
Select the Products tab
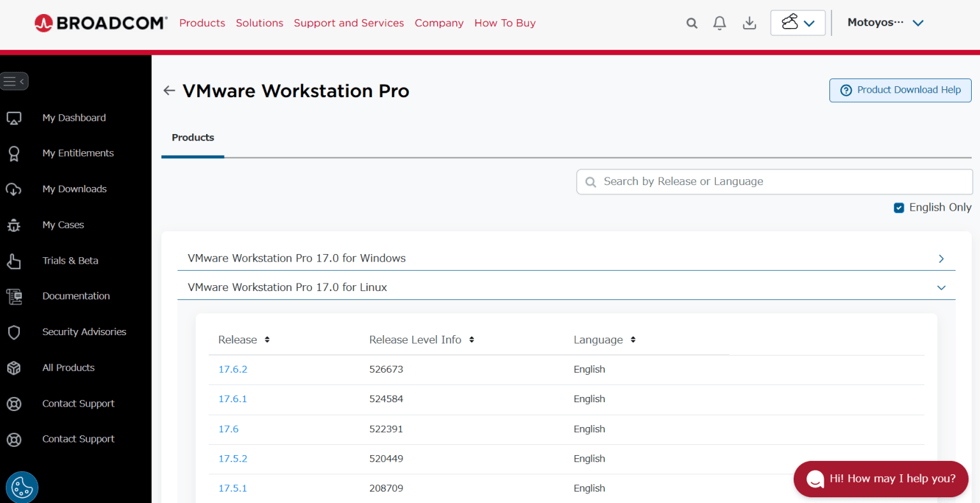pyautogui.click(x=193, y=138)
